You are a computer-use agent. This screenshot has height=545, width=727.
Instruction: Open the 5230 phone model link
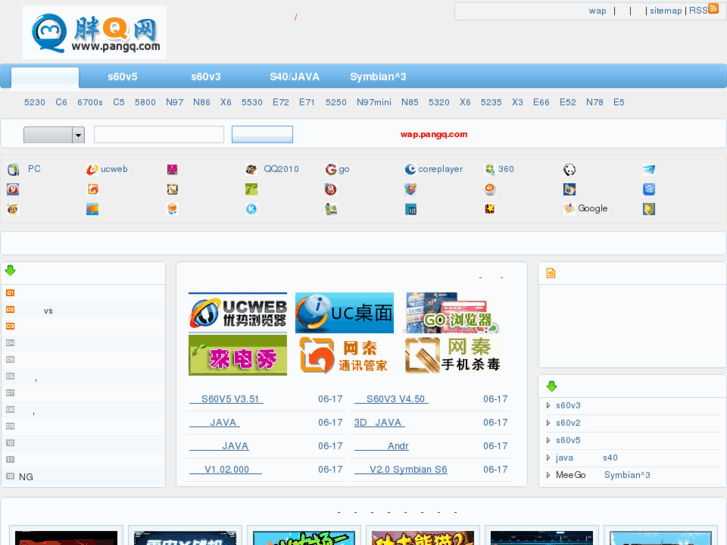point(35,103)
